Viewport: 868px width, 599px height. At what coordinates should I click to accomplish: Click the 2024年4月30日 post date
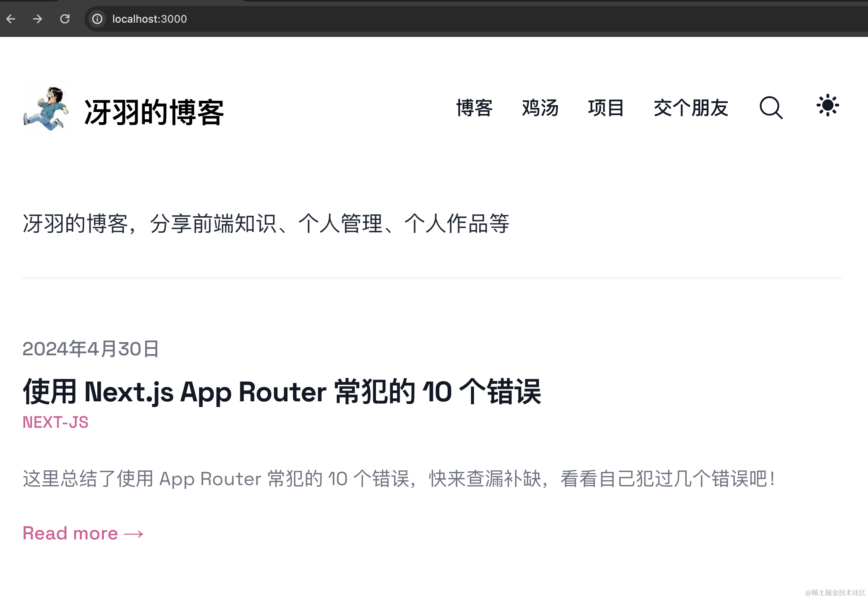click(x=90, y=349)
